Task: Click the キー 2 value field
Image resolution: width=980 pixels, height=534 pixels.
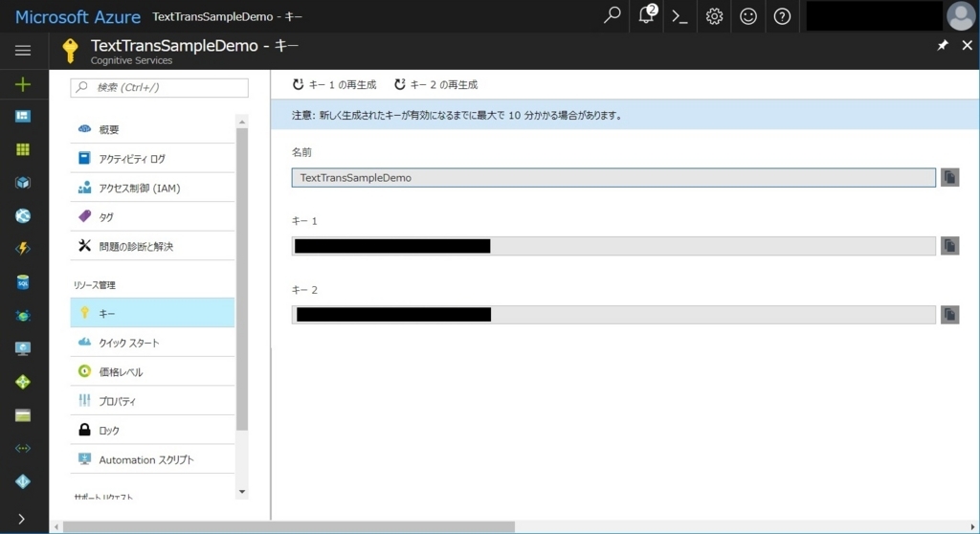Action: (x=613, y=315)
